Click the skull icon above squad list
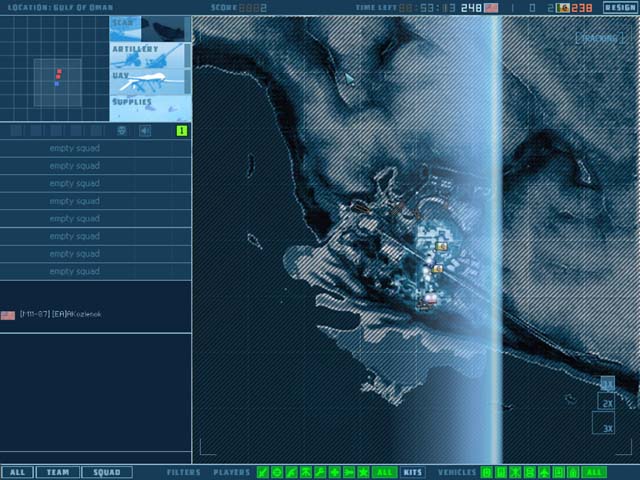Screen dimensions: 640x480 pos(122,131)
